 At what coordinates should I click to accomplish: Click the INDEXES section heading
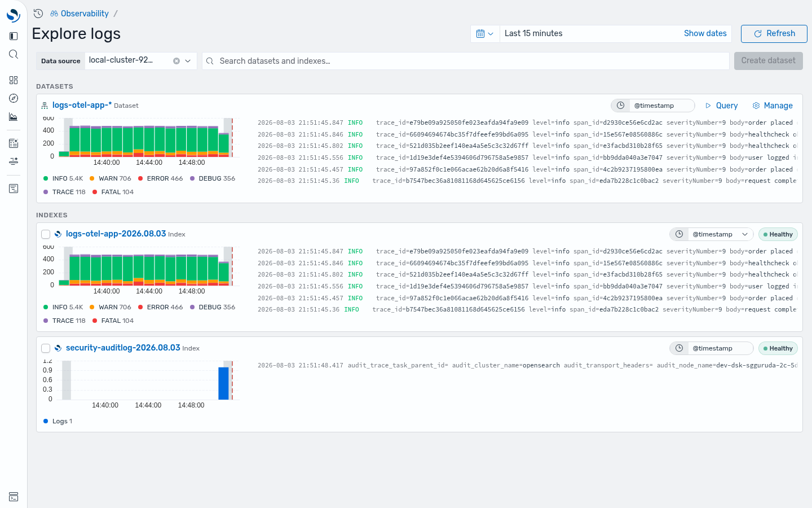[x=52, y=215]
